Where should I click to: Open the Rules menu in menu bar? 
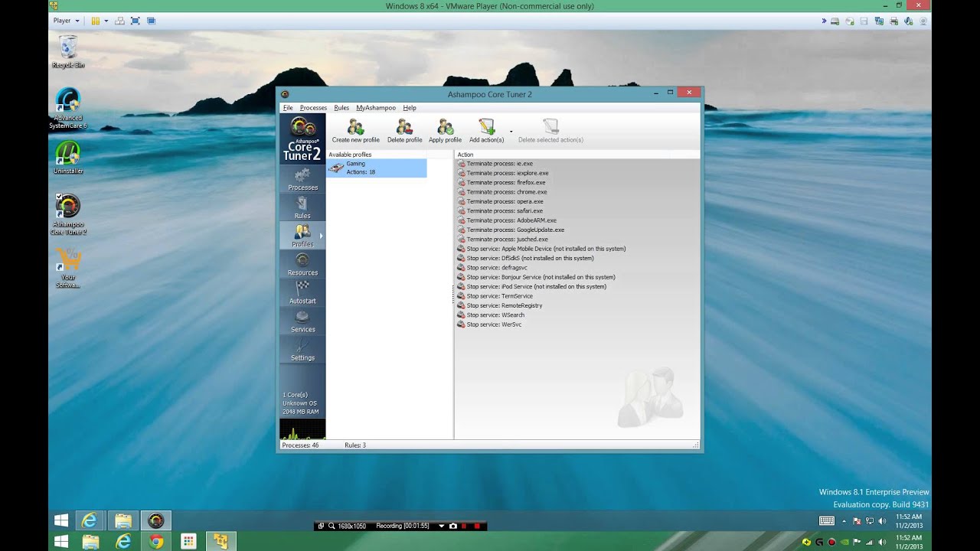tap(341, 108)
